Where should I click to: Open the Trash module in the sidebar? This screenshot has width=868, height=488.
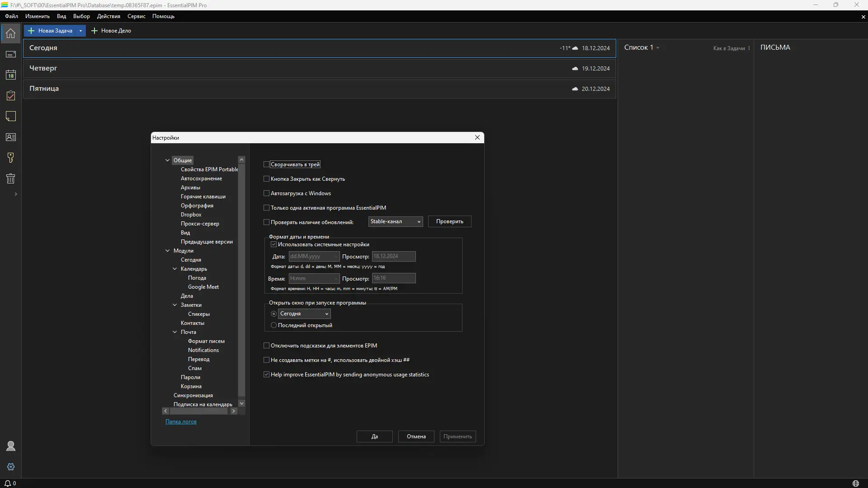pos(11,178)
